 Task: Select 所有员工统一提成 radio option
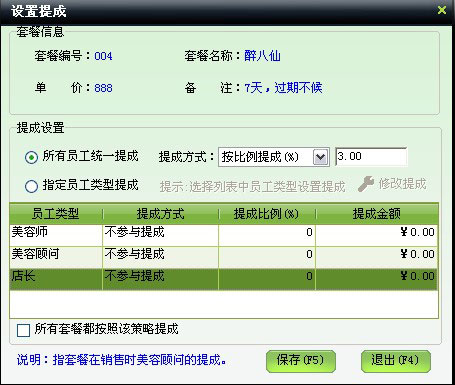coord(31,157)
